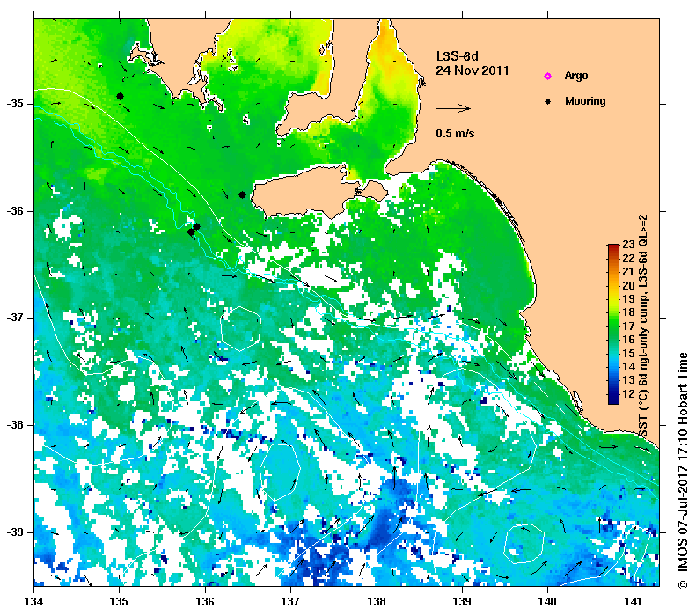The image size is (696, 616).
Task: Click longitude axis label 134
Action: click(x=34, y=602)
